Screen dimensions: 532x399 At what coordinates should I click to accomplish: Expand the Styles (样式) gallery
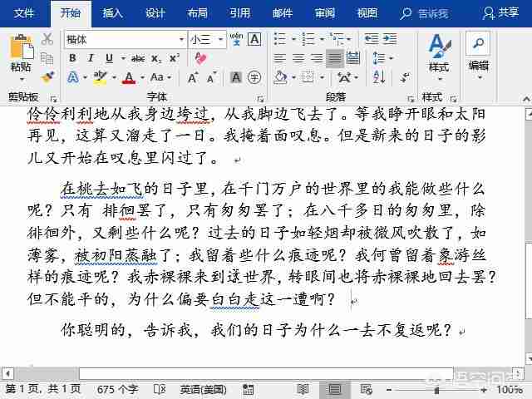(x=439, y=52)
